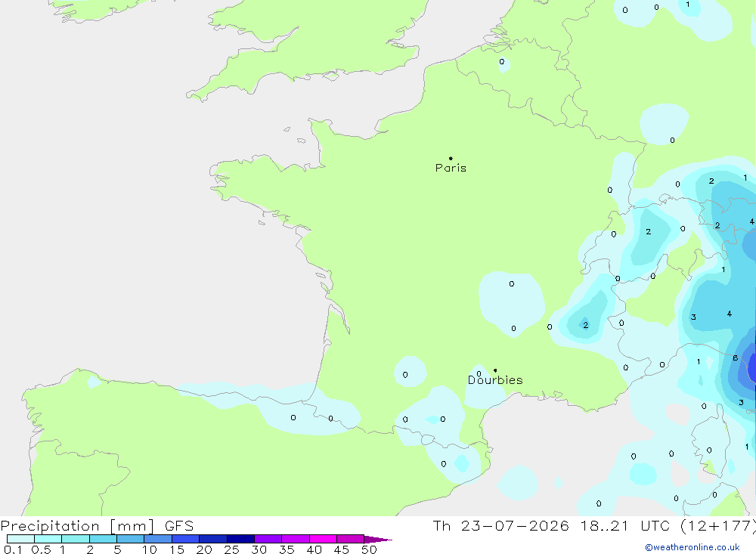Pick the 15–20 mm legend color swatch
This screenshot has height=554, width=756.
185,539
